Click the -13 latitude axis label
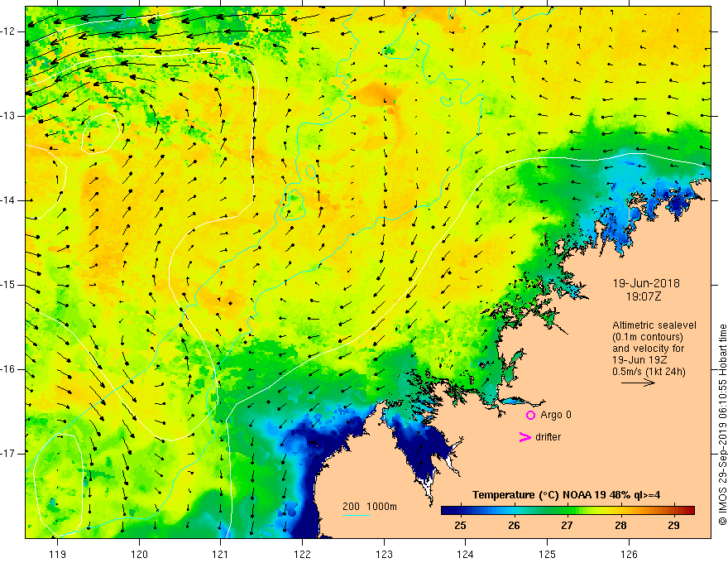The height and width of the screenshot is (563, 728). pos(8,116)
